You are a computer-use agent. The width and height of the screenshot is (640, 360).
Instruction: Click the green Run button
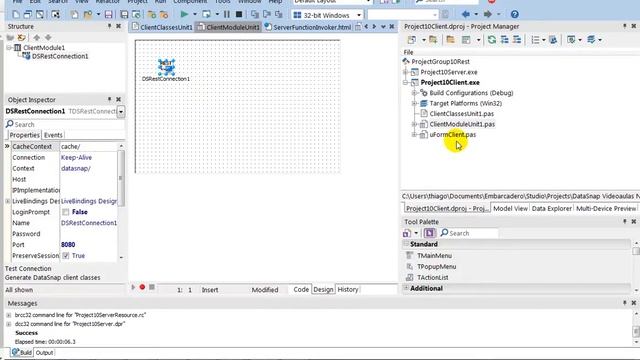tap(184, 14)
